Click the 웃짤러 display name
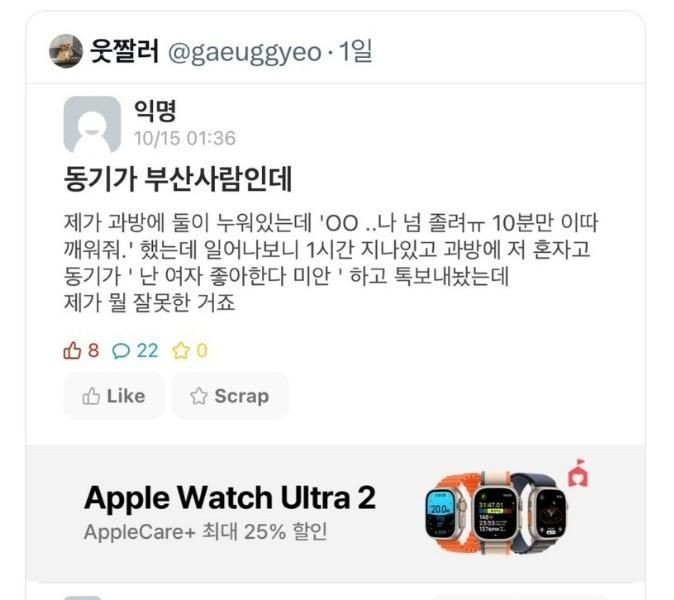Screen dimensions: 674x600 click(x=125, y=51)
